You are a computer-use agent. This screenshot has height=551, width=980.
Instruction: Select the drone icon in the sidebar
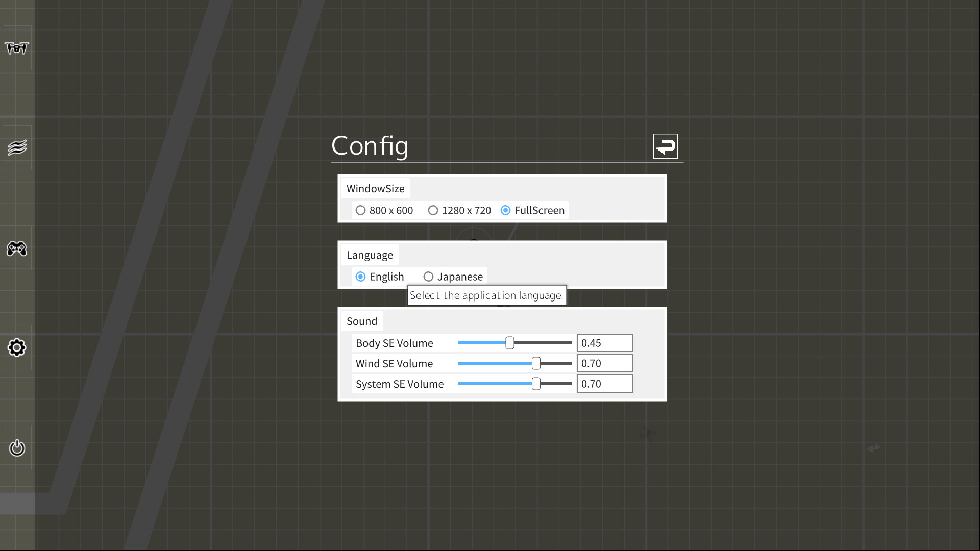[17, 49]
